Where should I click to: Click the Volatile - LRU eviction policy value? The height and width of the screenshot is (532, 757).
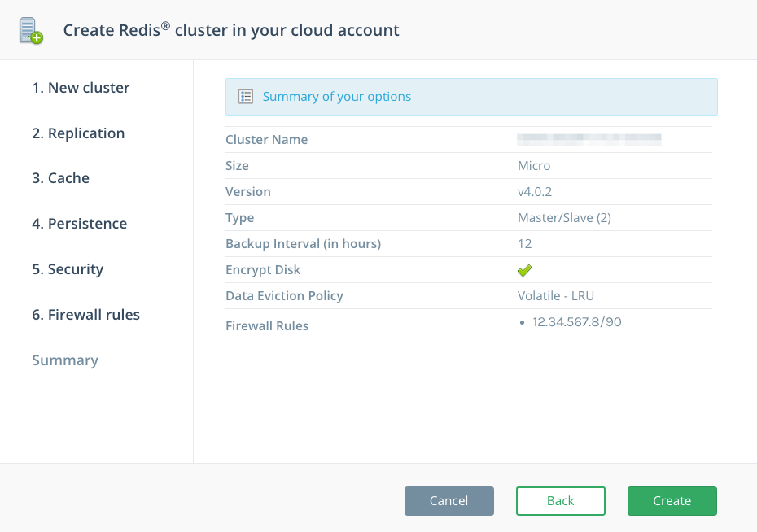556,295
